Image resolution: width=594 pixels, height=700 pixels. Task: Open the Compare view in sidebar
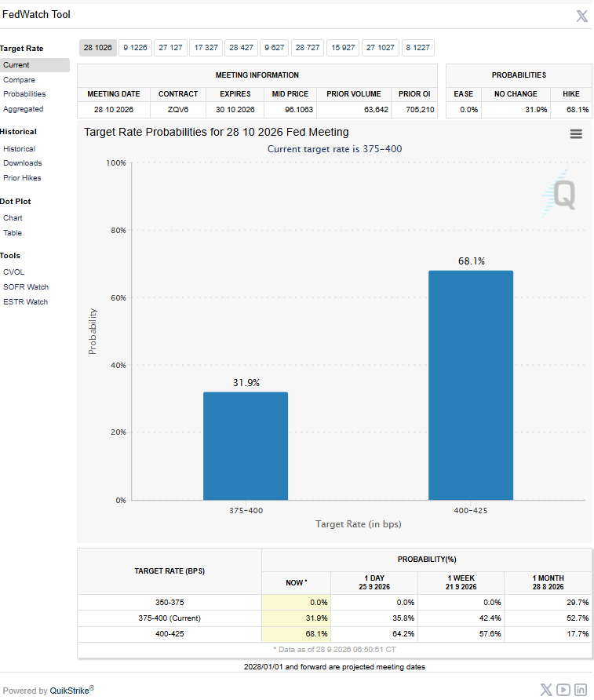19,80
